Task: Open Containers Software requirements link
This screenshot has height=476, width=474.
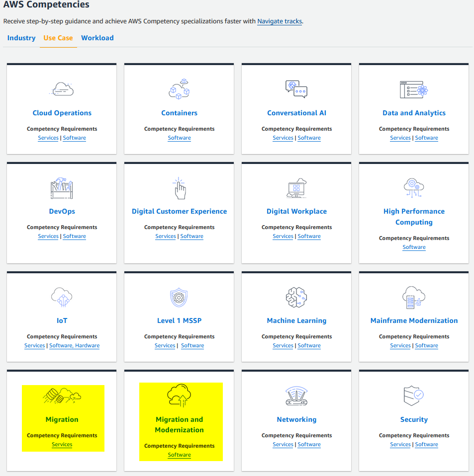Action: (x=179, y=138)
